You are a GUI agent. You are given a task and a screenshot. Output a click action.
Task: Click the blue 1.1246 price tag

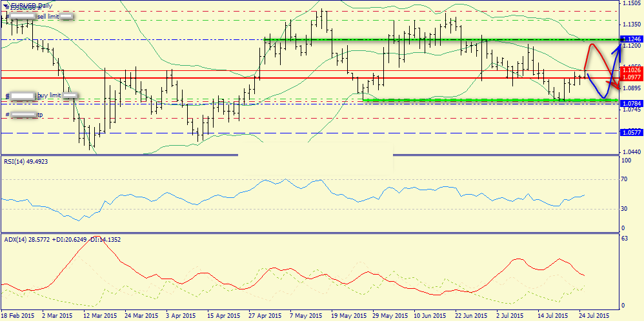point(631,39)
